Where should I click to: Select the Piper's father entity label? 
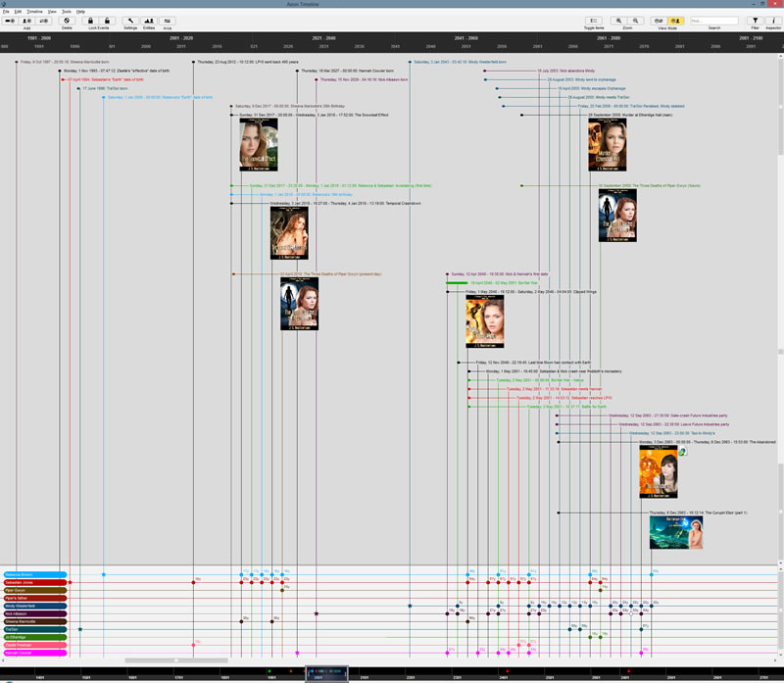pos(35,598)
